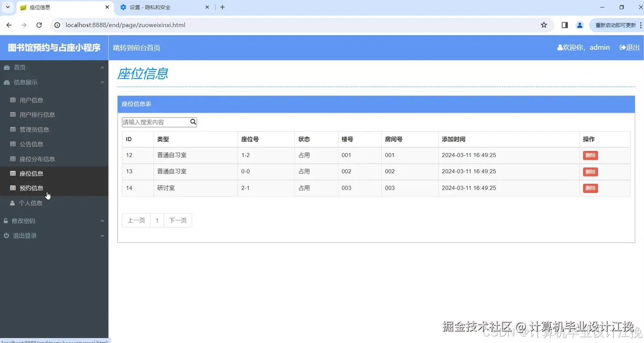Go to 下一页 in pagination

(177, 220)
